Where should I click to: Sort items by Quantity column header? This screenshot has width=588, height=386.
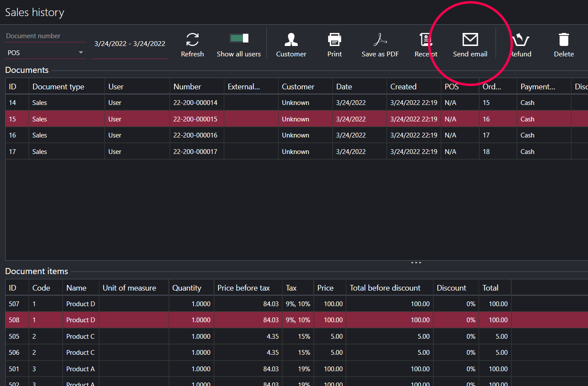[x=187, y=288]
